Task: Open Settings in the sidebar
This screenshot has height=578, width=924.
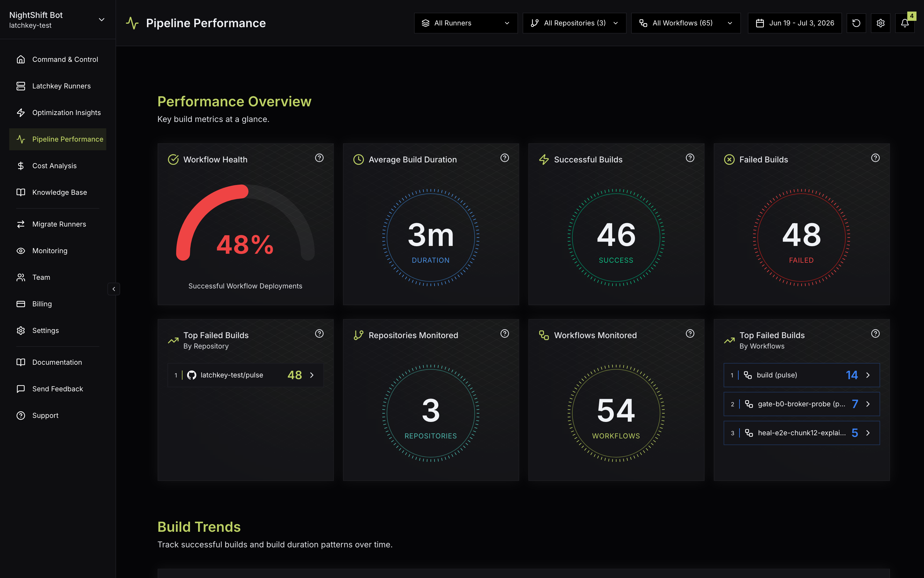Action: point(58,330)
